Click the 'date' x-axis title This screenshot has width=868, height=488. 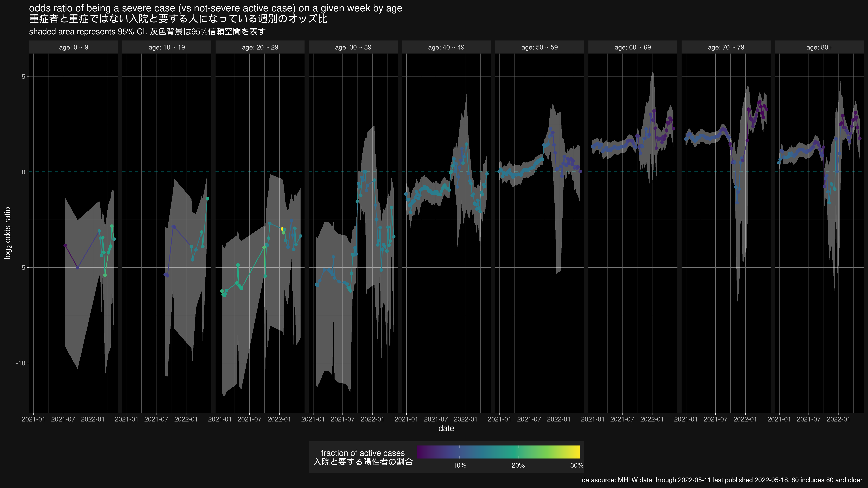click(446, 428)
